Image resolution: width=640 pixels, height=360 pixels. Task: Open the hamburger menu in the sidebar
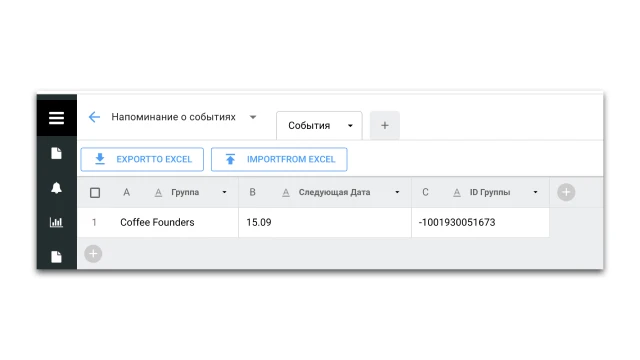(x=56, y=118)
